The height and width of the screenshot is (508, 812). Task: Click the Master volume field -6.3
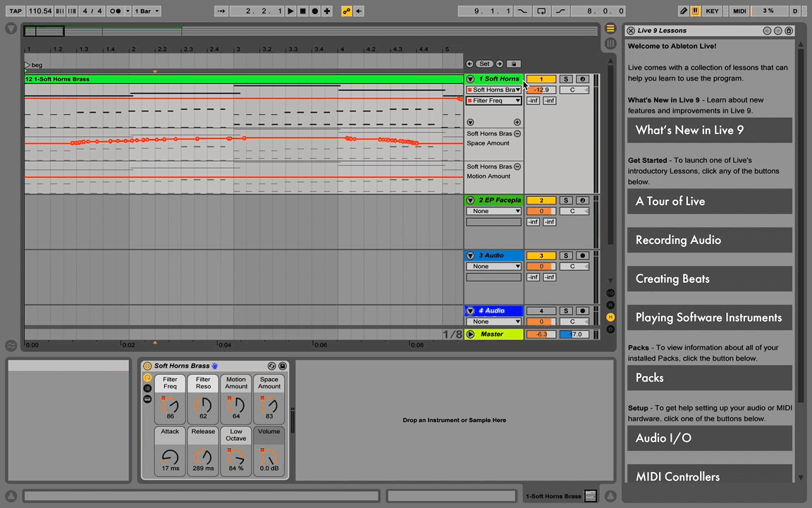tap(541, 334)
